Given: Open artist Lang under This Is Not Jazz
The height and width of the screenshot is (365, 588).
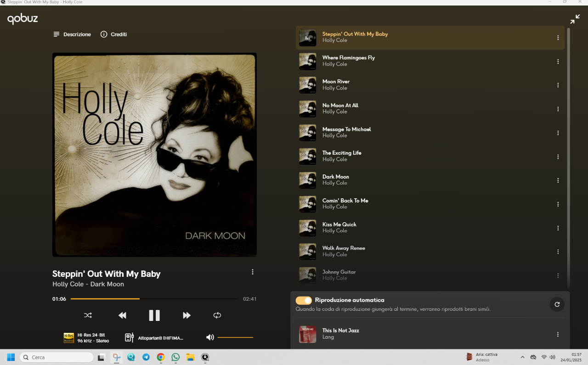Looking at the screenshot, I should click(x=328, y=337).
